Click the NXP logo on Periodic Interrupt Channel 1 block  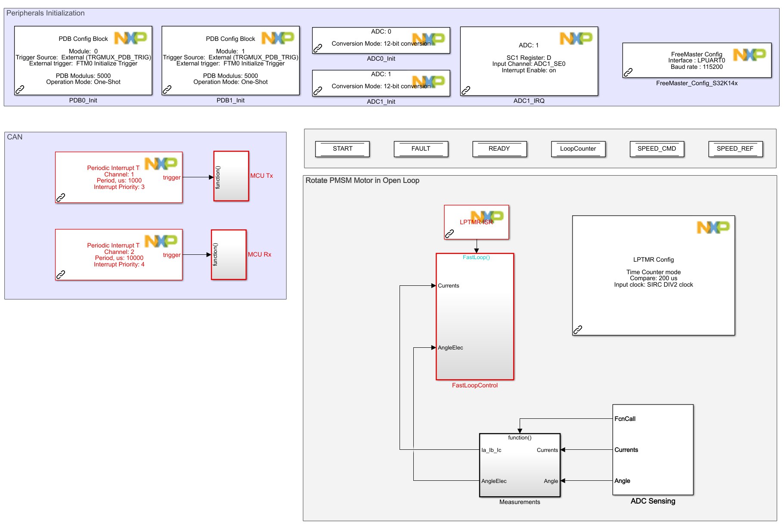pyautogui.click(x=160, y=163)
